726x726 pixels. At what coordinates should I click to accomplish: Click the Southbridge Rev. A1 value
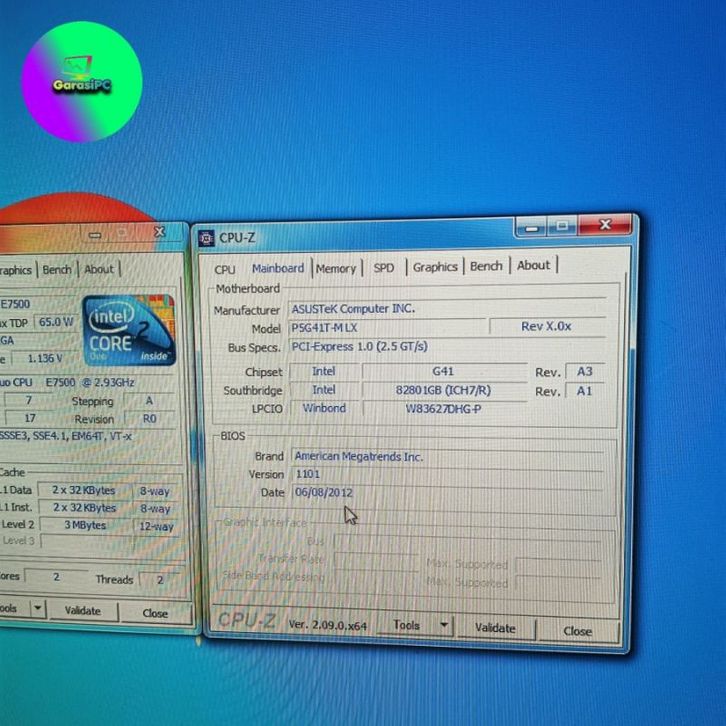pyautogui.click(x=584, y=391)
